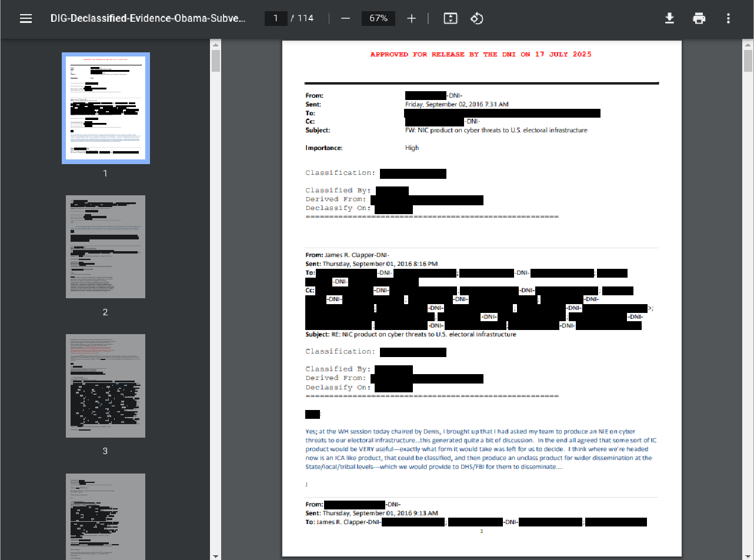This screenshot has height=560, width=754.
Task: Click the first 'Classification:' label
Action: (341, 173)
